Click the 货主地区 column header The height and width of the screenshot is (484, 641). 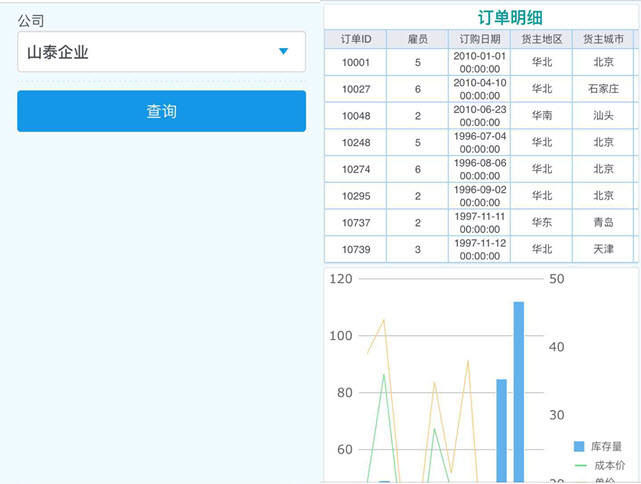pos(542,39)
